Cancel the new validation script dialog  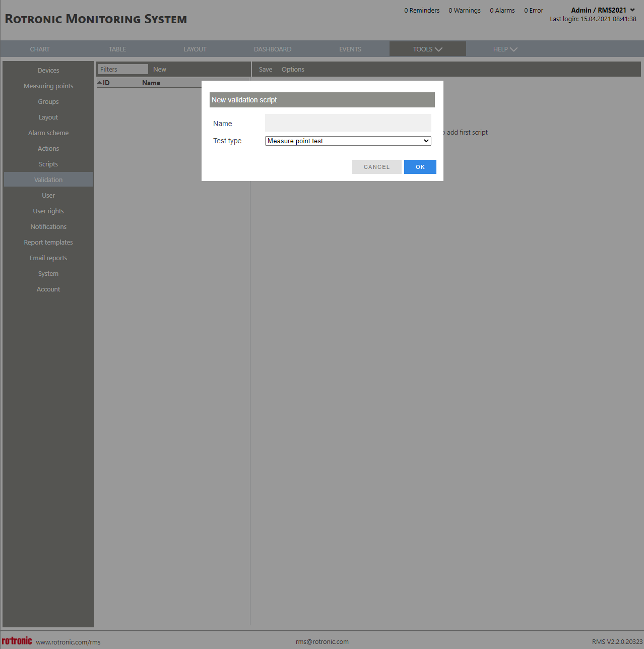point(376,167)
